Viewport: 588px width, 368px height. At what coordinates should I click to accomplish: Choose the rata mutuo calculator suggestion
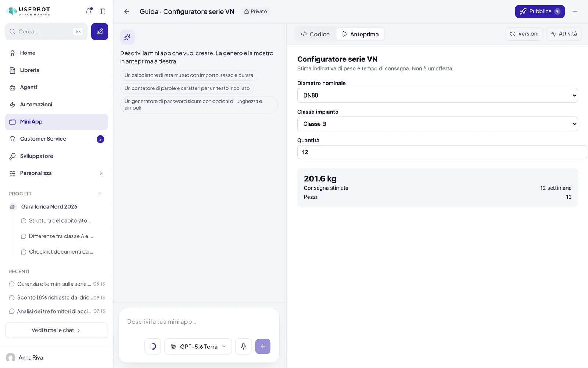[189, 75]
